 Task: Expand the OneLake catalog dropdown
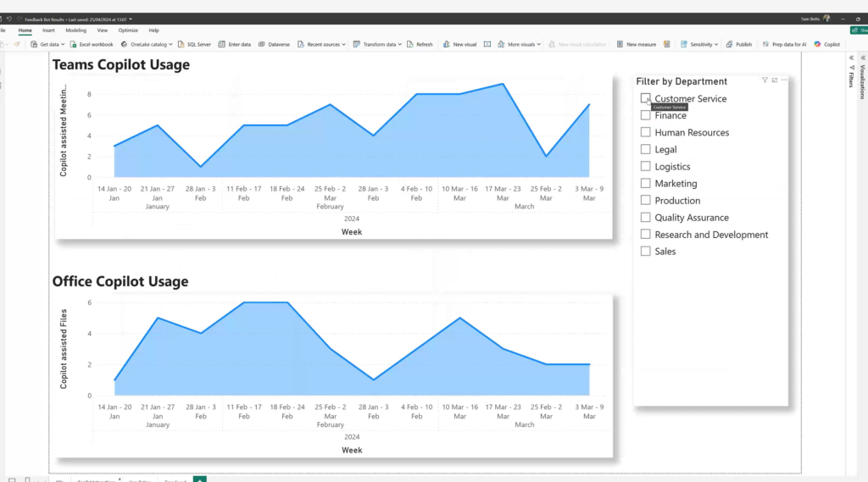click(170, 44)
